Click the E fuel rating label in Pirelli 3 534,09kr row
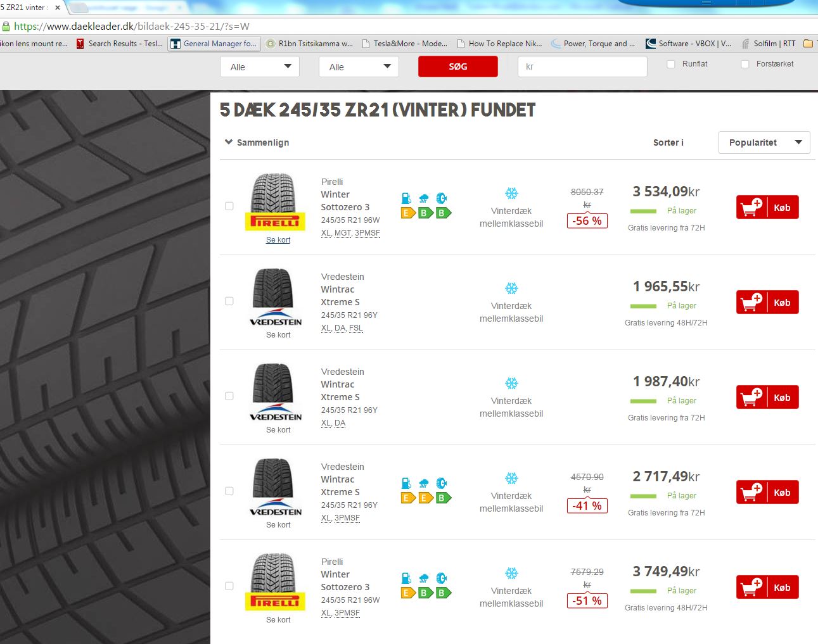Image resolution: width=818 pixels, height=644 pixels. tap(407, 213)
